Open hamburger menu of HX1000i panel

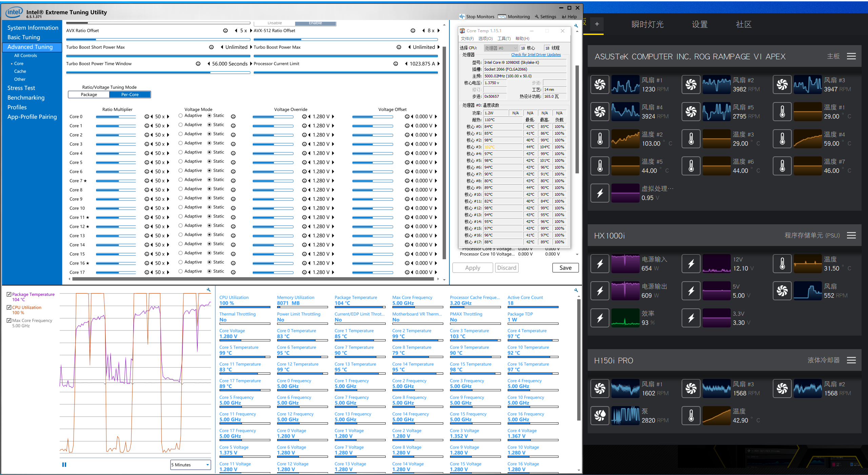coord(851,235)
